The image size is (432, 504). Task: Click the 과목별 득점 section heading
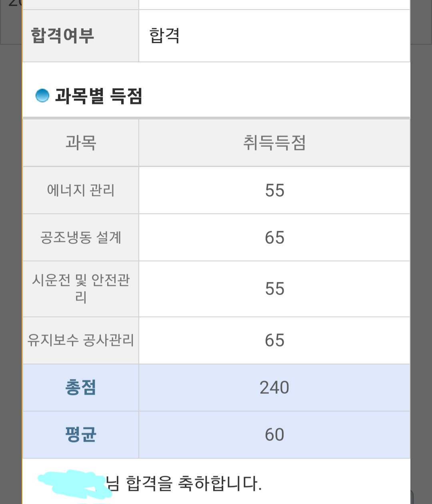pyautogui.click(x=98, y=96)
